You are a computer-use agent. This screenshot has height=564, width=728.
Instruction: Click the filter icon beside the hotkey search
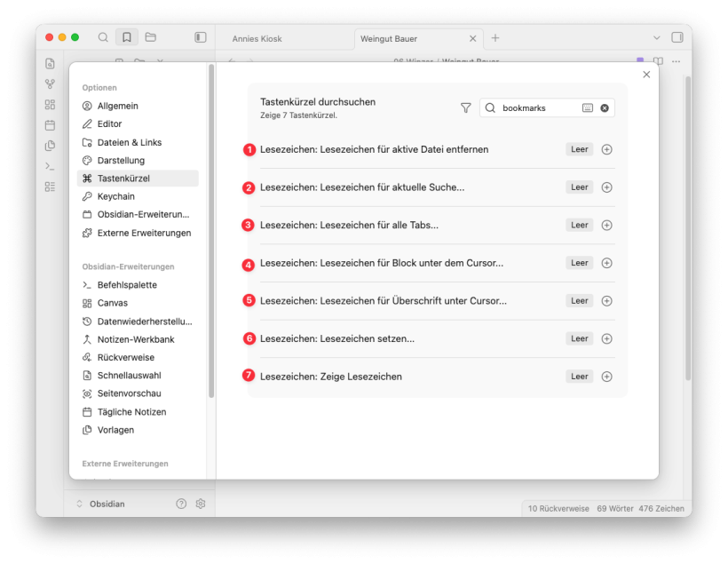tap(465, 107)
